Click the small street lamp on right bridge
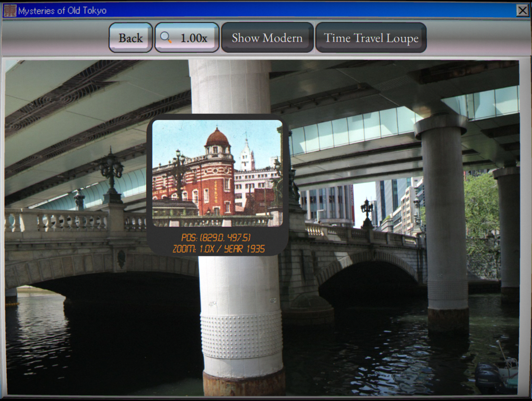This screenshot has height=401, width=532. [x=367, y=213]
